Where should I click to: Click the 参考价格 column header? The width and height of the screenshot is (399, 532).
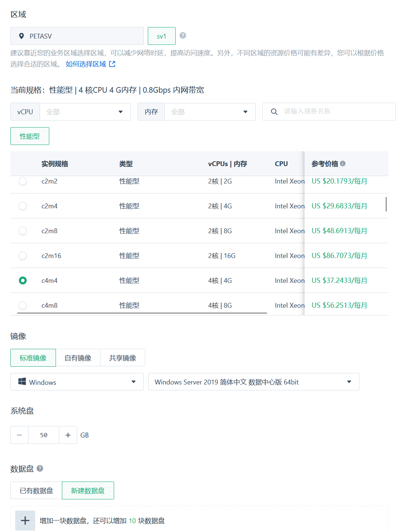325,163
